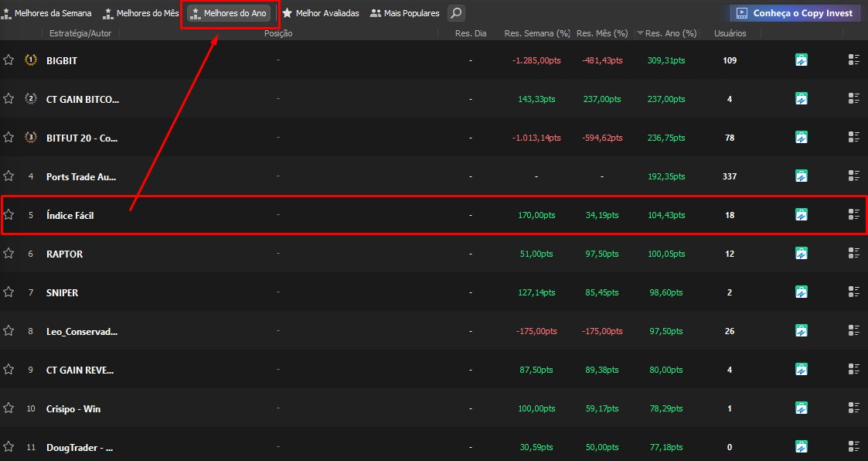Open details list icon for BIGBIT
This screenshot has width=868, height=461.
pos(853,60)
